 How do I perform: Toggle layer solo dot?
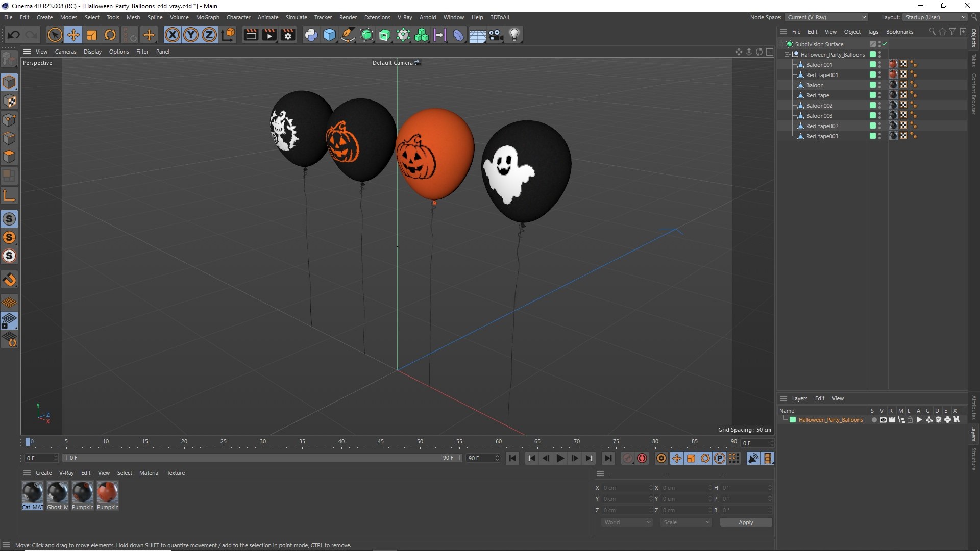click(x=874, y=420)
